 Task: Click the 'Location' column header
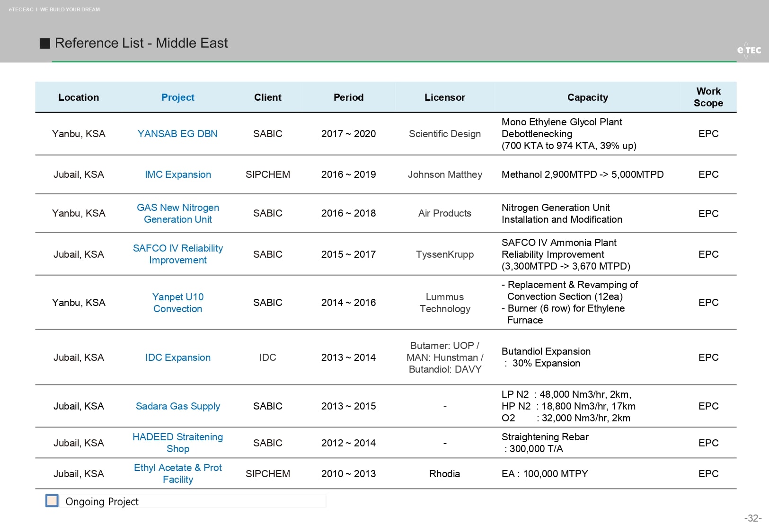[x=79, y=97]
